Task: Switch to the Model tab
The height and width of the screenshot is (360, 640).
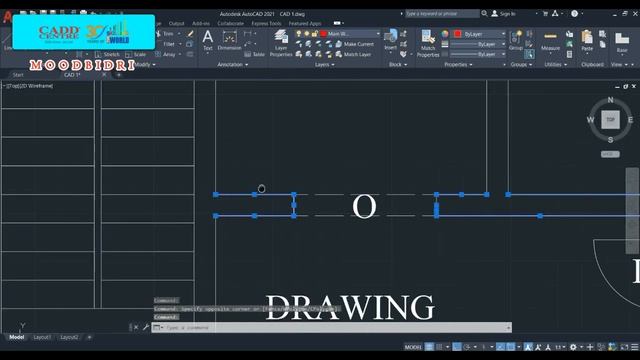Action: (x=16, y=337)
